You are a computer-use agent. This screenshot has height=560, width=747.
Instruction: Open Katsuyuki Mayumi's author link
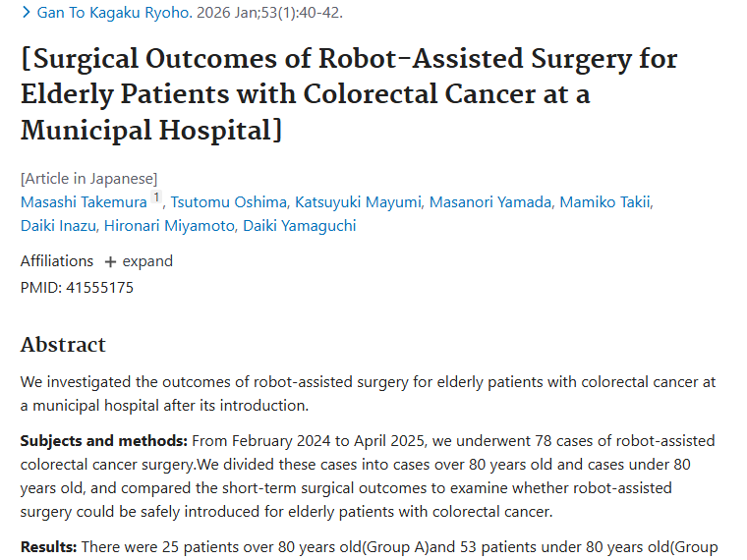pos(359,202)
